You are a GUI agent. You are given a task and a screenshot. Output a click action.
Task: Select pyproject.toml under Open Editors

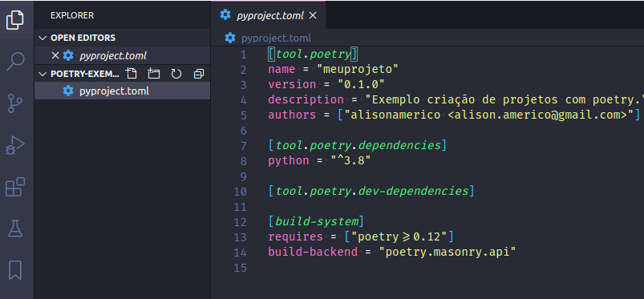(x=123, y=55)
